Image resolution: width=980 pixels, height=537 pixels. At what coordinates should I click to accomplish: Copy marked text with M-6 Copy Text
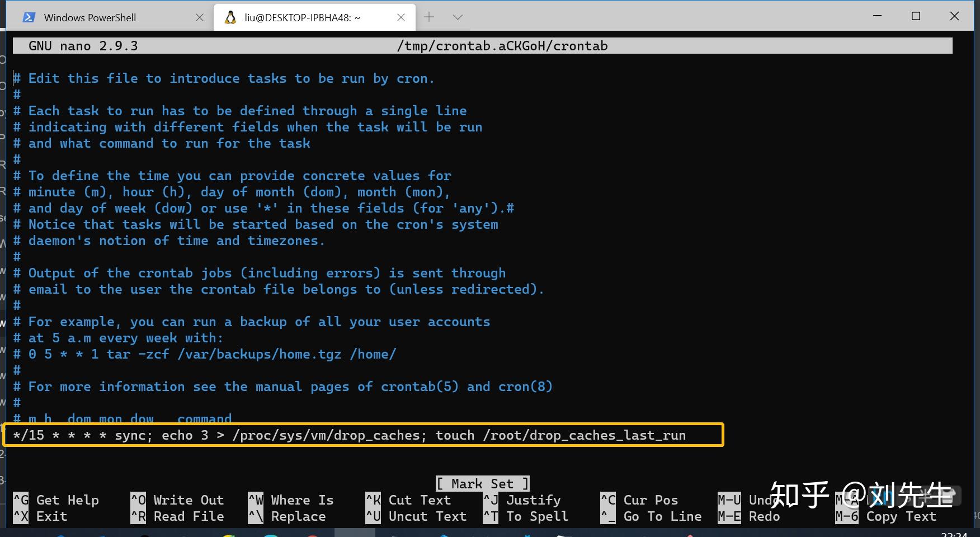click(x=878, y=516)
